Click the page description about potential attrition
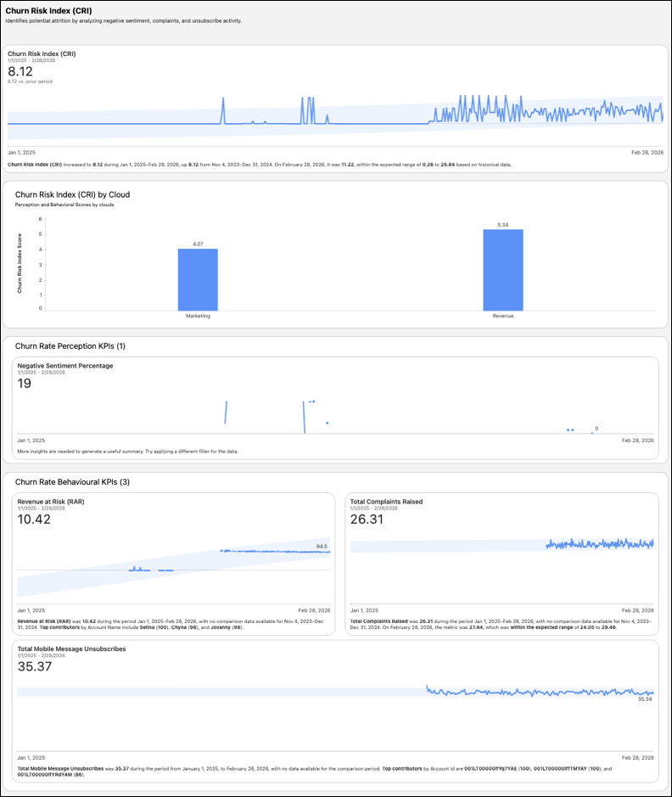This screenshot has width=672, height=797. point(123,21)
